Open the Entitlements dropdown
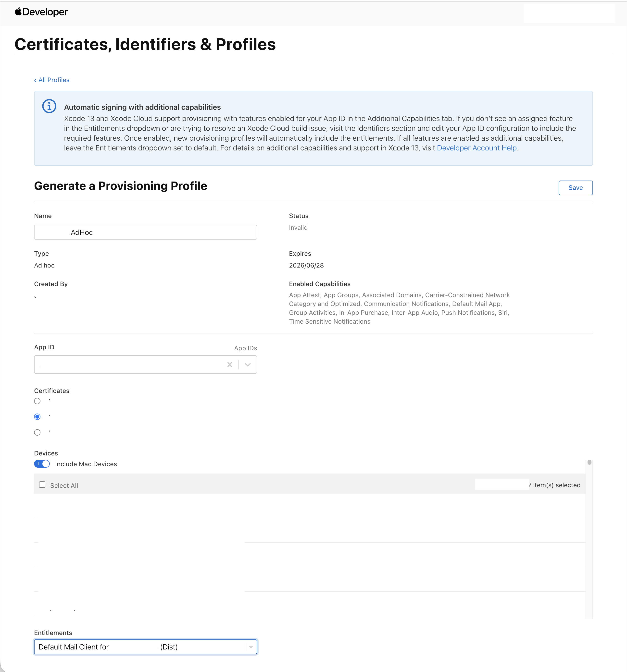627x672 pixels. point(139,647)
